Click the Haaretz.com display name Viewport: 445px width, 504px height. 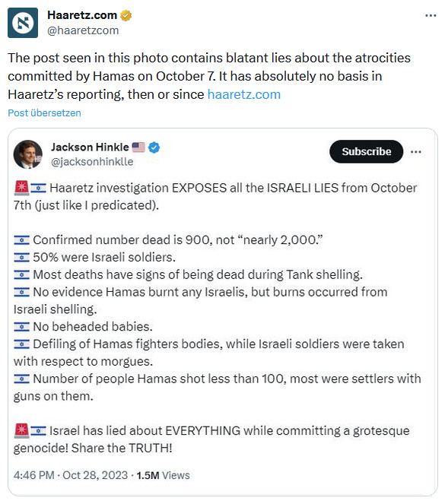tap(82, 15)
